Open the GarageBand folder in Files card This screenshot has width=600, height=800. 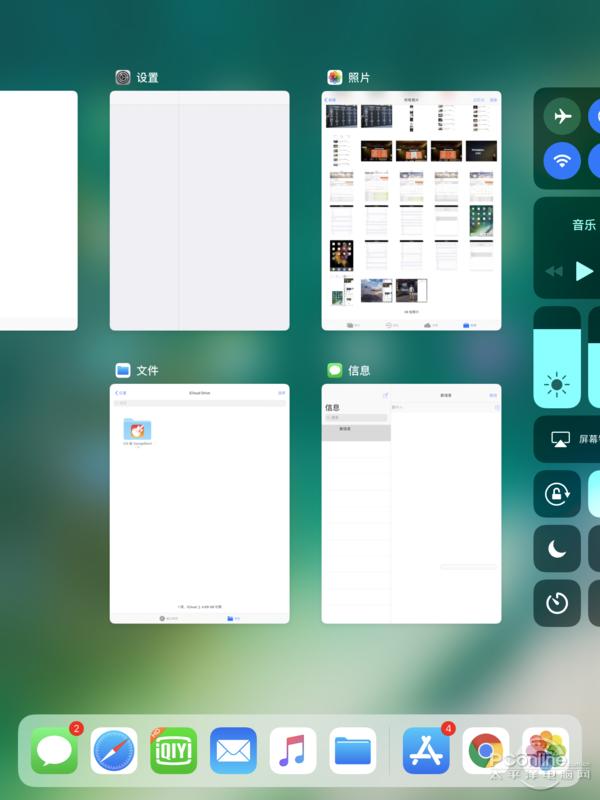click(x=137, y=432)
